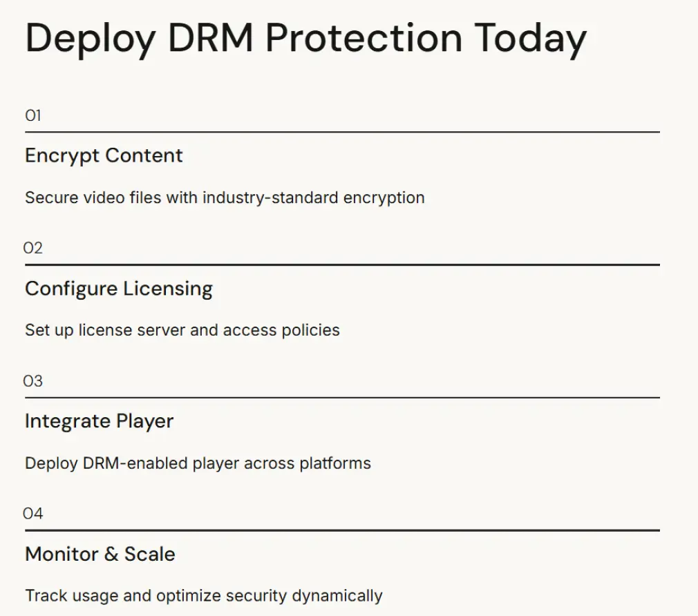Select the step number 02 label
This screenshot has width=698, height=616.
[33, 248]
